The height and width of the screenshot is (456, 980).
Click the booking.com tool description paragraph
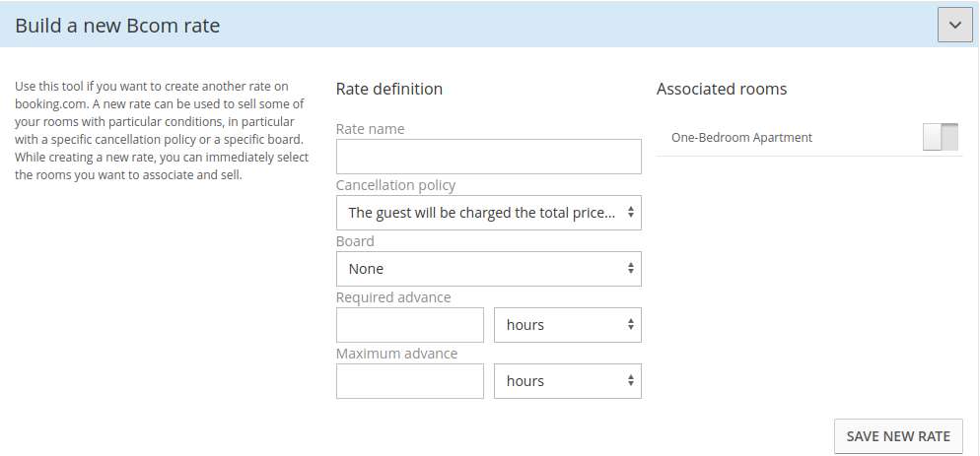click(162, 131)
